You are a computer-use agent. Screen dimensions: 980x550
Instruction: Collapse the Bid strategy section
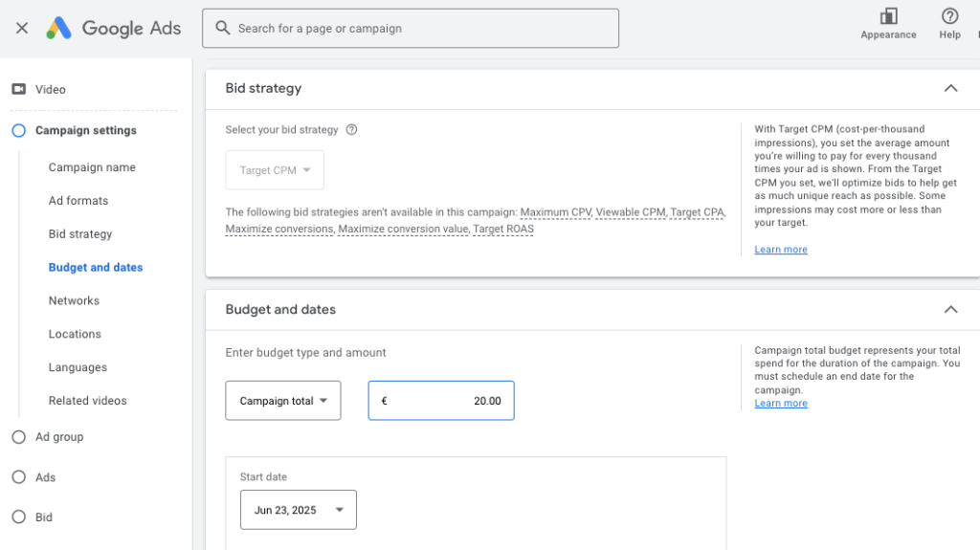(950, 88)
